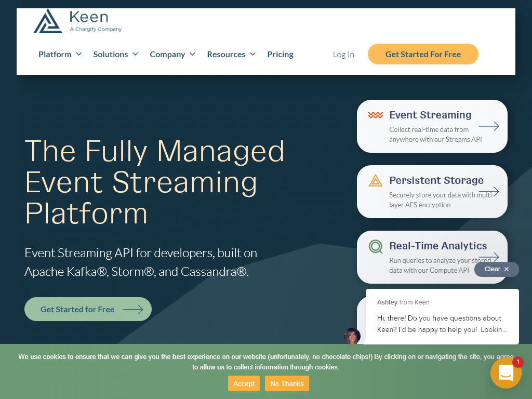The image size is (532, 399).
Task: Dismiss the chat with Clear
Action: coord(496,269)
